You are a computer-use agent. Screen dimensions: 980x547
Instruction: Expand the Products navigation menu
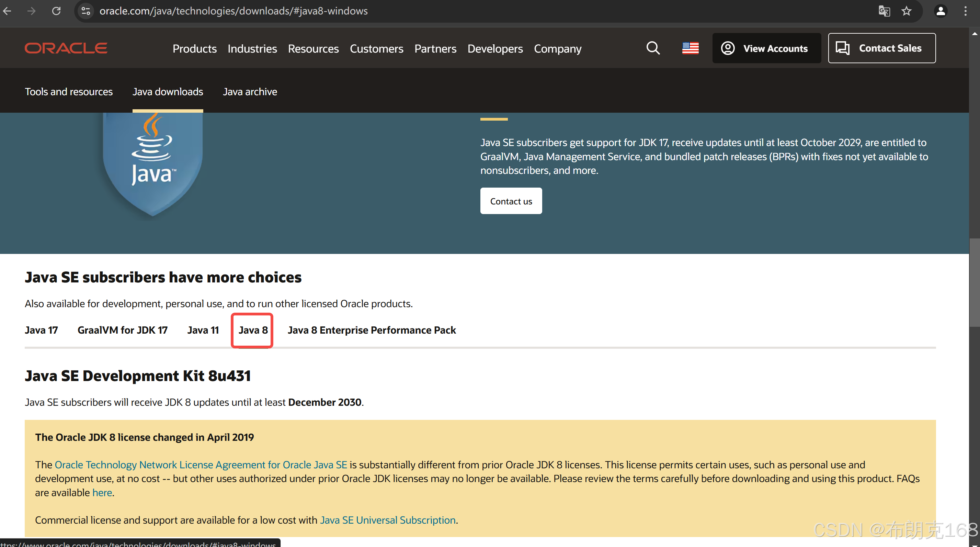194,49
